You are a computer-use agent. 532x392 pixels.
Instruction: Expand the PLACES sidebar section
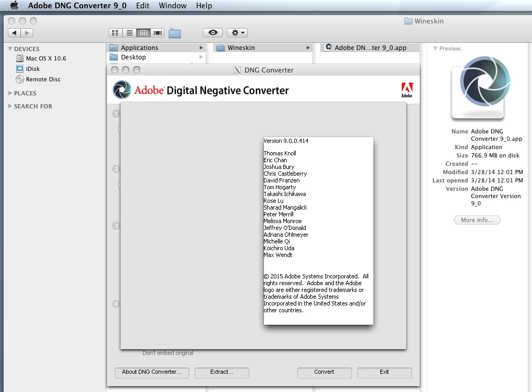pyautogui.click(x=10, y=93)
